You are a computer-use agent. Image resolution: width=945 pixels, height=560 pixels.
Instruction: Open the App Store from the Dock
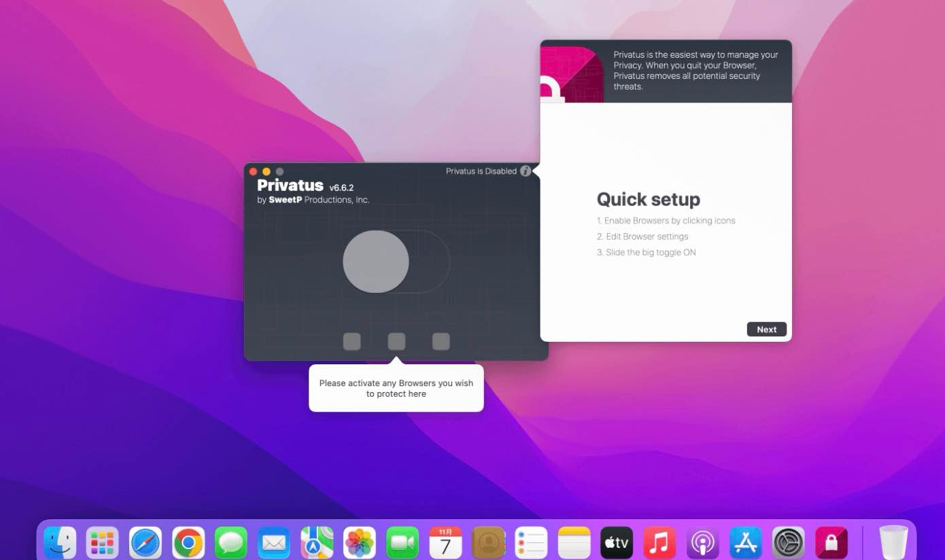[x=745, y=543]
